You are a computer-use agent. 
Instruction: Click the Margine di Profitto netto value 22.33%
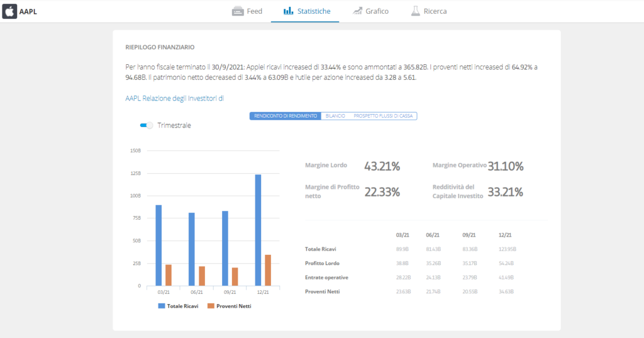pos(382,192)
